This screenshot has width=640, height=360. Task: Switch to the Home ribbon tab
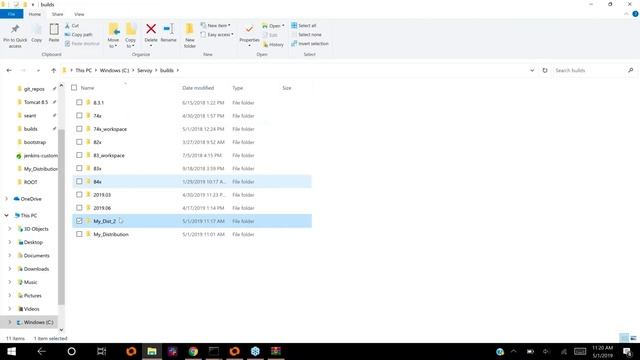(x=35, y=14)
